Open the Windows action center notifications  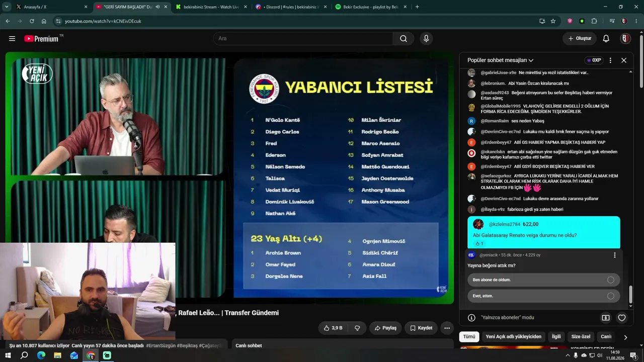(633, 355)
